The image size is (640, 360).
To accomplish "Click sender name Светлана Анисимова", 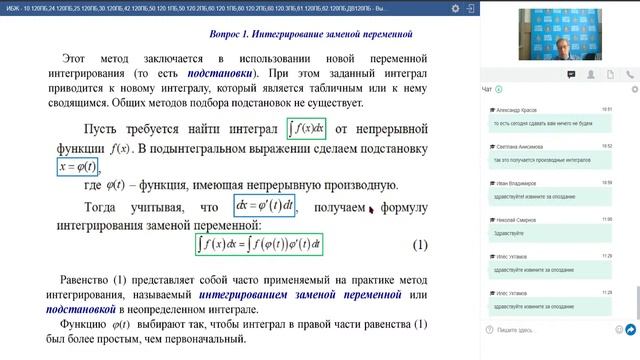I will tap(520, 147).
